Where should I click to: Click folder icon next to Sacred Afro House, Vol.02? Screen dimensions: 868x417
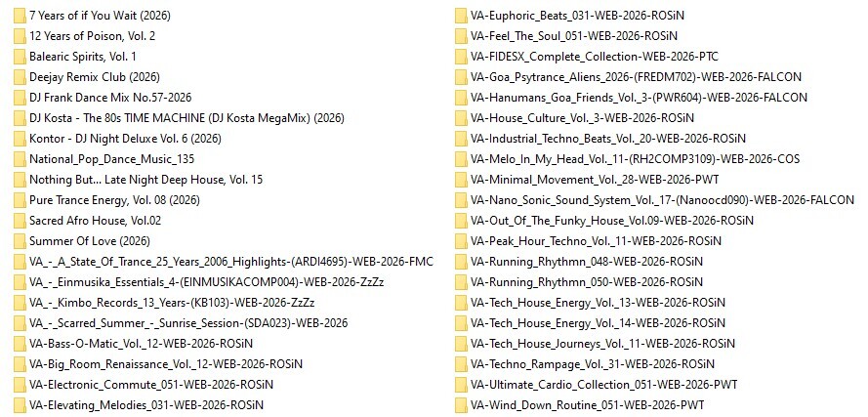coord(20,221)
